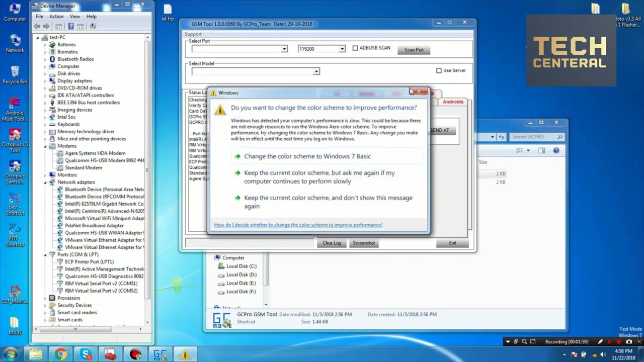Click Scan for hardware changes toolbar icon

pos(92,26)
